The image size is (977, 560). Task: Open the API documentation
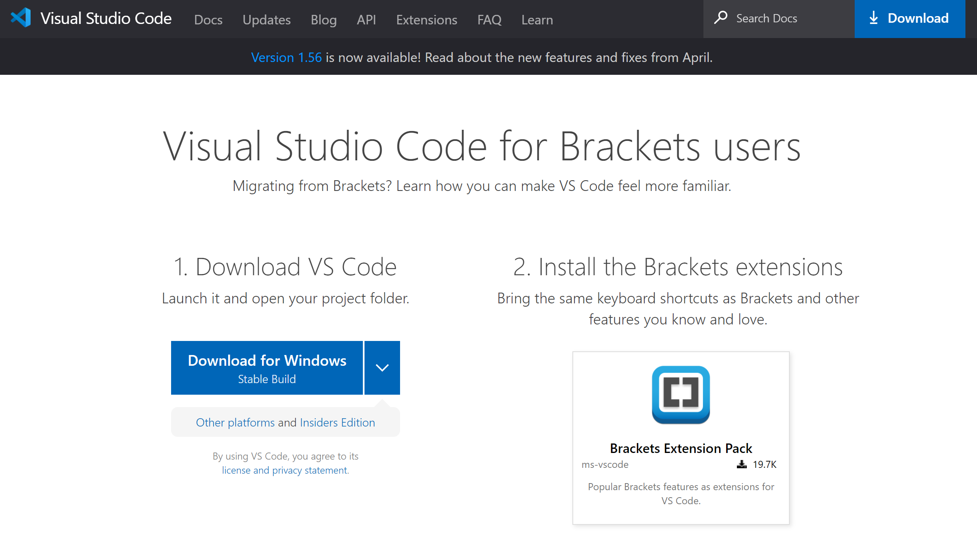366,19
